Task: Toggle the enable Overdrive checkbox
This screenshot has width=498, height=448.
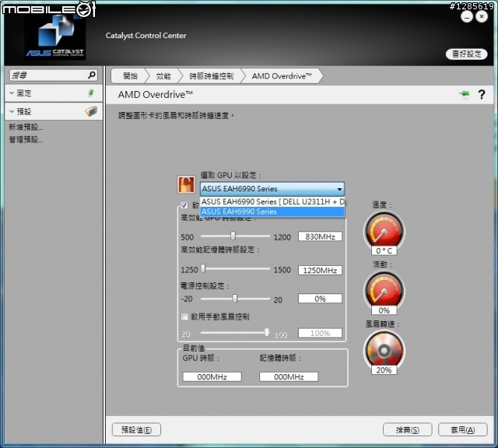Action: (184, 205)
